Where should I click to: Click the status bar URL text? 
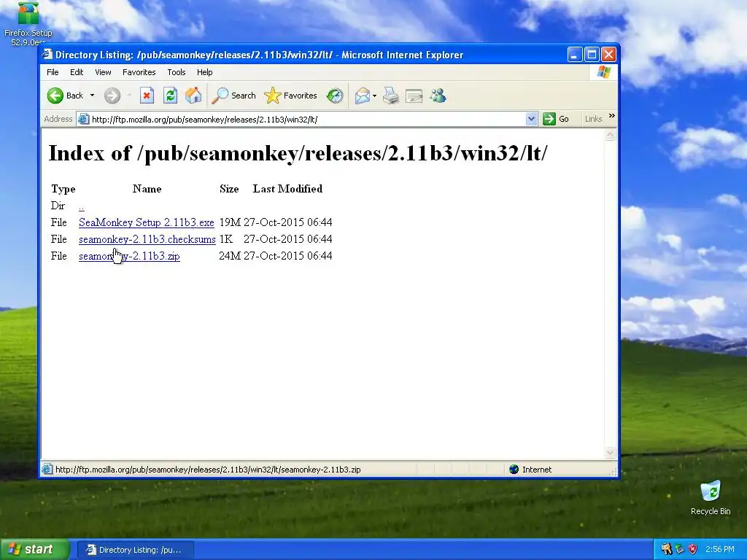click(208, 470)
